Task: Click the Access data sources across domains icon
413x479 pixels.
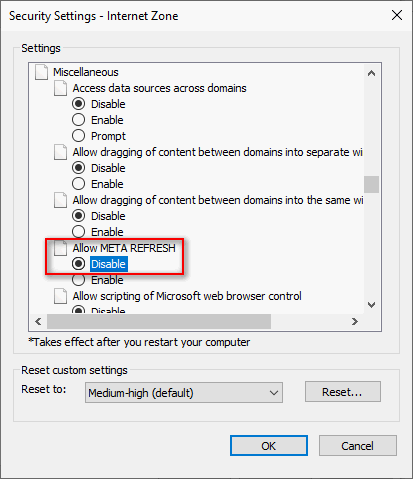Action: click(x=60, y=88)
